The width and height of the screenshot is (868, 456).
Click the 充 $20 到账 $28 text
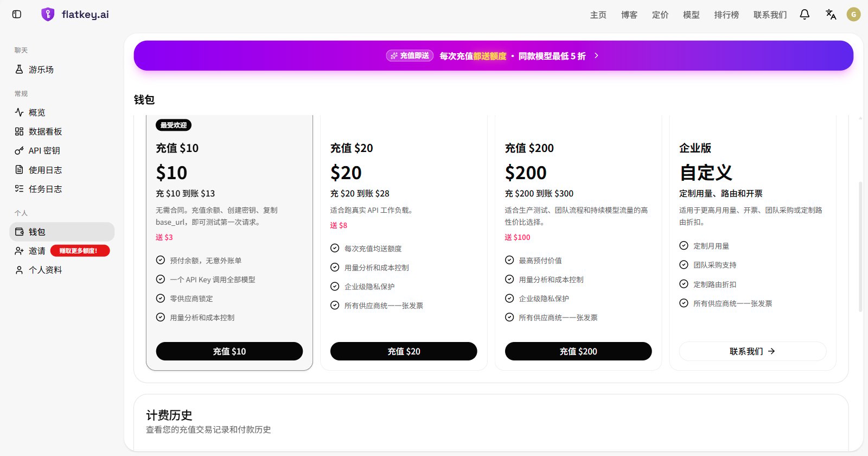click(360, 193)
